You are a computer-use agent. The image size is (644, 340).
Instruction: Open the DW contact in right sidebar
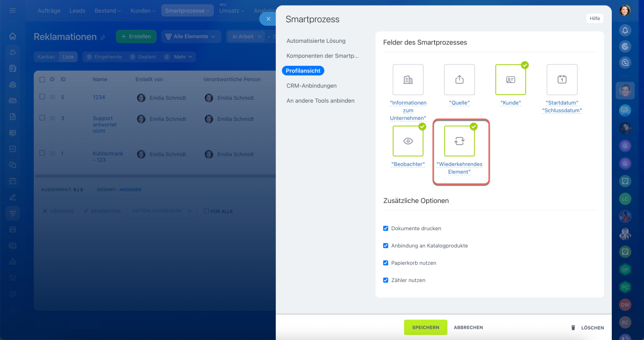click(x=625, y=305)
